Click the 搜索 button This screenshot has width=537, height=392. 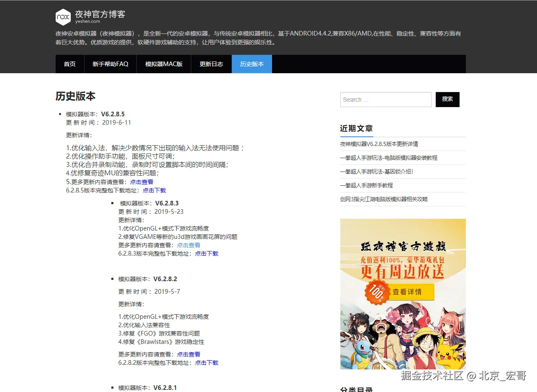click(447, 99)
